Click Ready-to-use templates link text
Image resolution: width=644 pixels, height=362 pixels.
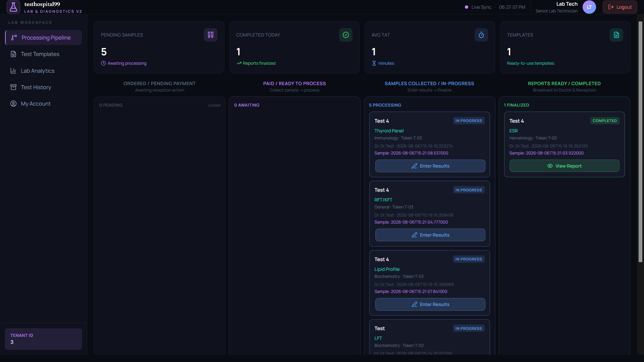[530, 63]
